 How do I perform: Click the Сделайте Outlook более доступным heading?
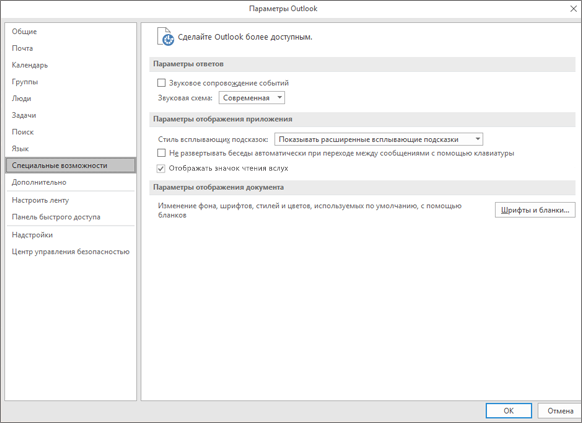[245, 37]
